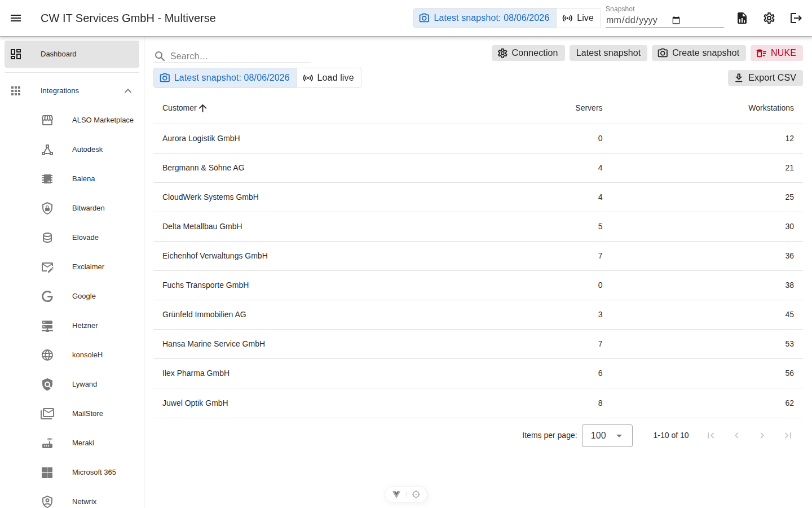Click the logout icon
This screenshot has width=812, height=508.
click(x=796, y=18)
